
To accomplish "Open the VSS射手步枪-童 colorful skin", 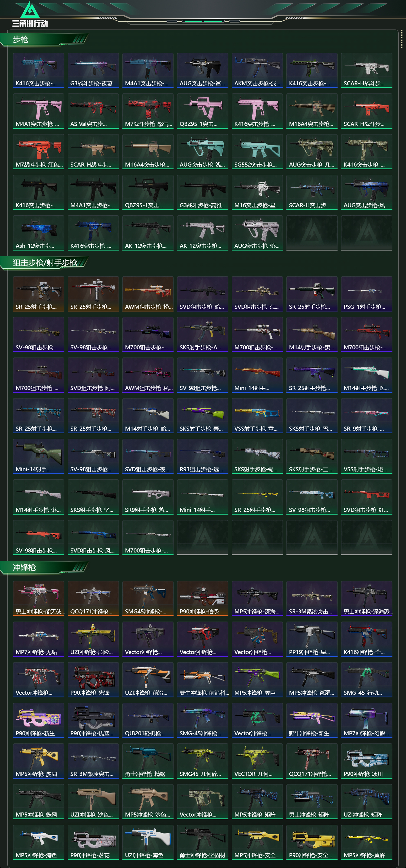I will (x=257, y=416).
